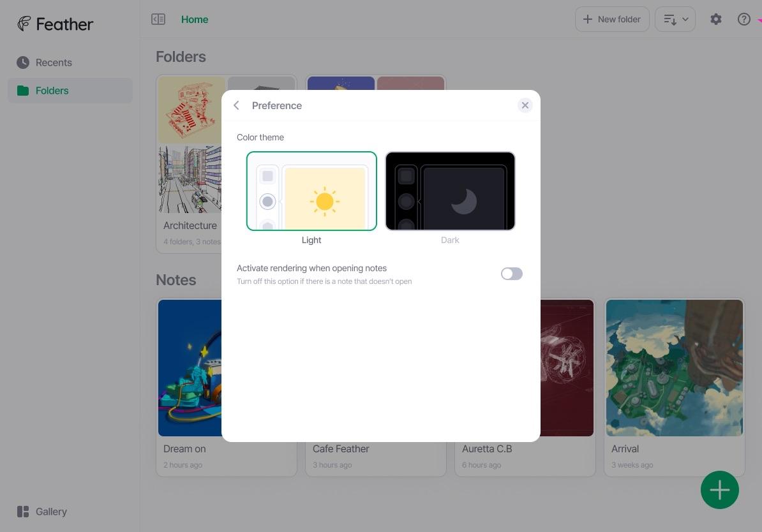Close the Preference dialog
Screen dimensions: 762x532
point(525,106)
